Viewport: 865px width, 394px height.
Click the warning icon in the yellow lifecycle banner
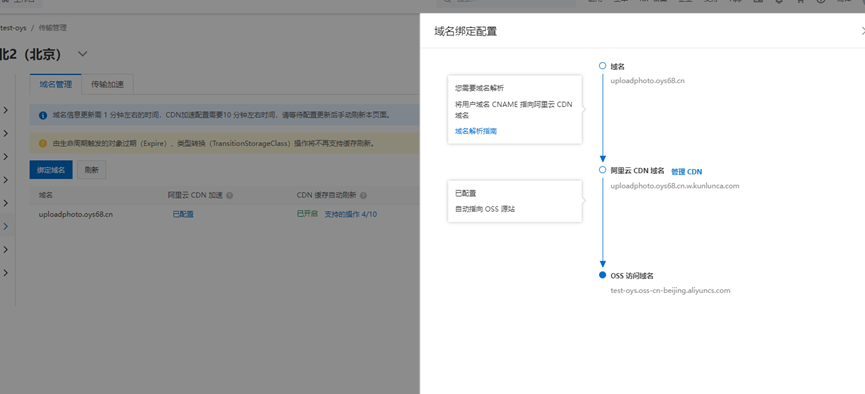pyautogui.click(x=43, y=143)
